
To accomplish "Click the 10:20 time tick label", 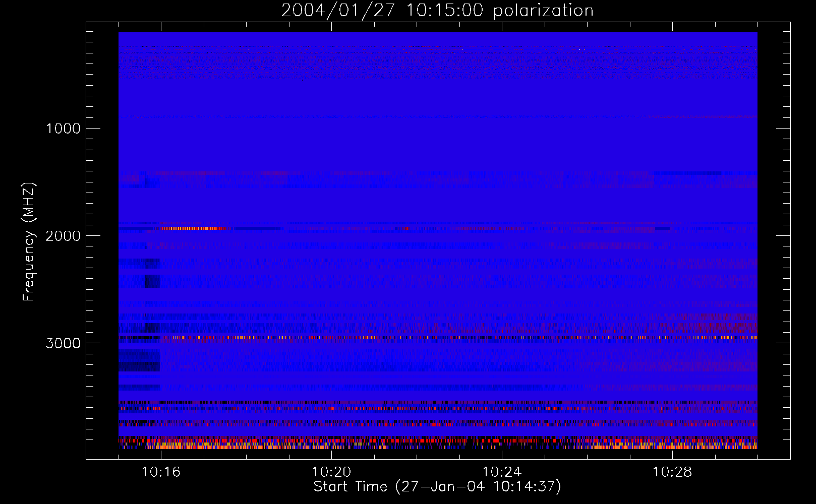I will tap(331, 472).
